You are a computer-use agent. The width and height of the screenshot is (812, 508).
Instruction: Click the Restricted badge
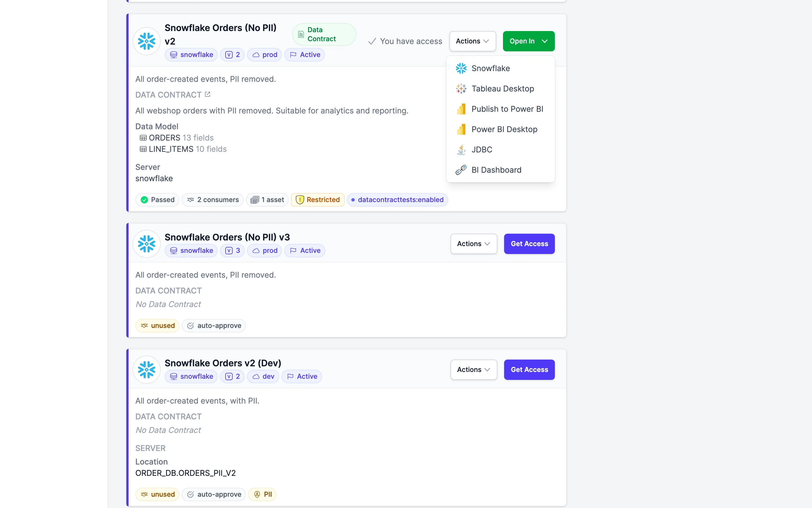317,200
